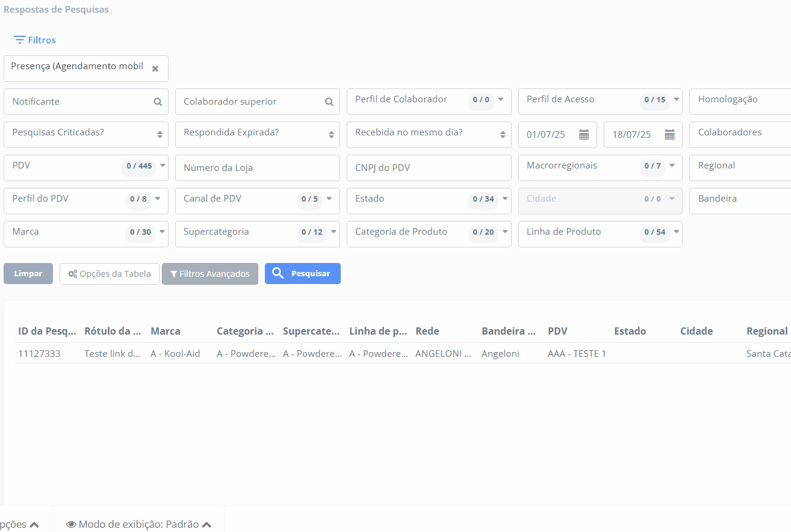
Task: Select the table row with ID 11127333
Action: (39, 354)
